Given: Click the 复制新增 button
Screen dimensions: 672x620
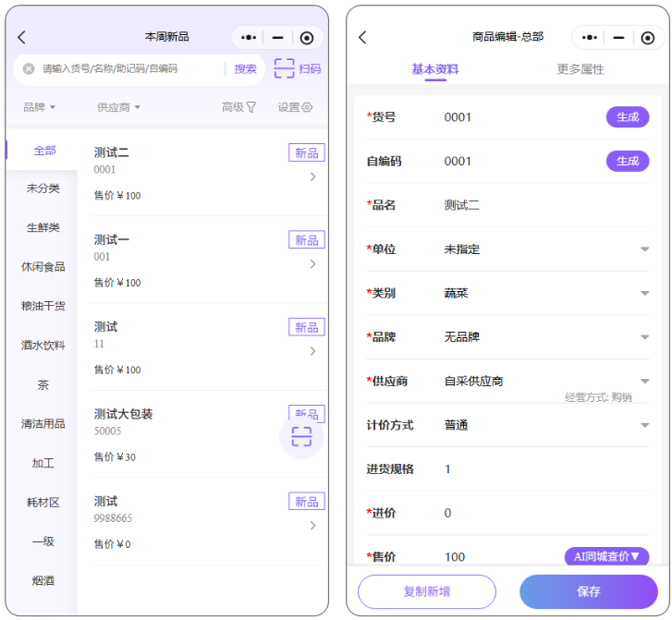Looking at the screenshot, I should coord(426,591).
